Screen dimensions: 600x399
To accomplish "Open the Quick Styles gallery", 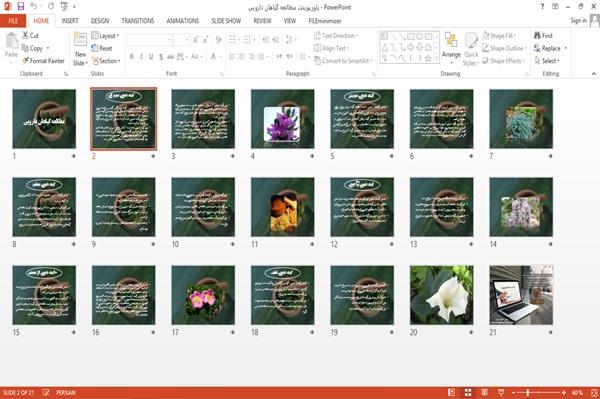I will [471, 49].
